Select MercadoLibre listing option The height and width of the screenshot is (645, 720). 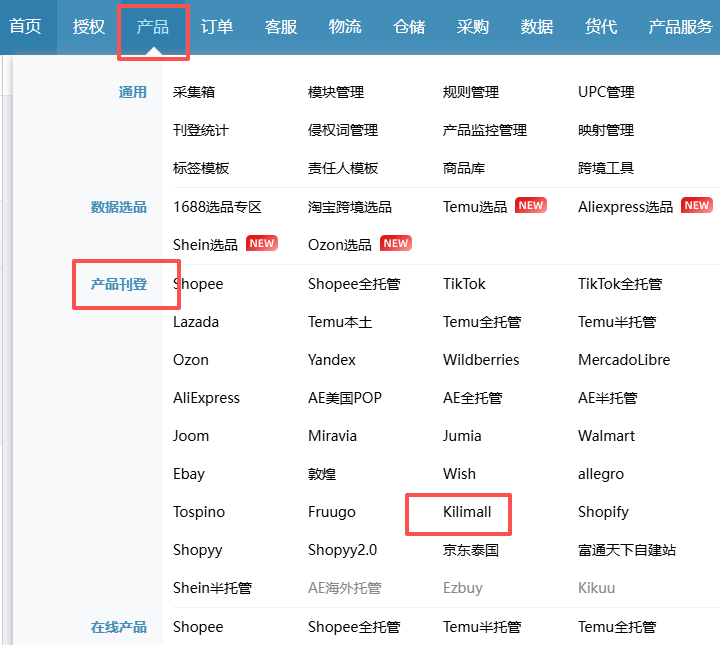624,360
